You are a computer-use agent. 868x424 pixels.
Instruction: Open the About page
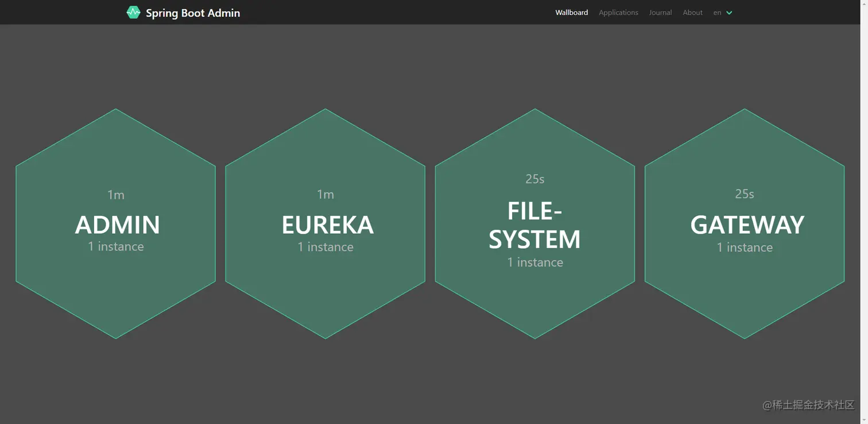coord(692,13)
